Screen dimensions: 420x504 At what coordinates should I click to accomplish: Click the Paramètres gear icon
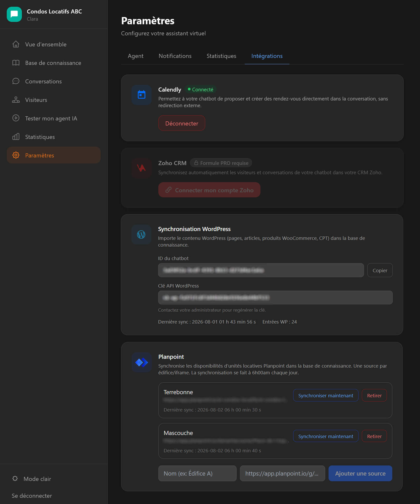(x=16, y=155)
